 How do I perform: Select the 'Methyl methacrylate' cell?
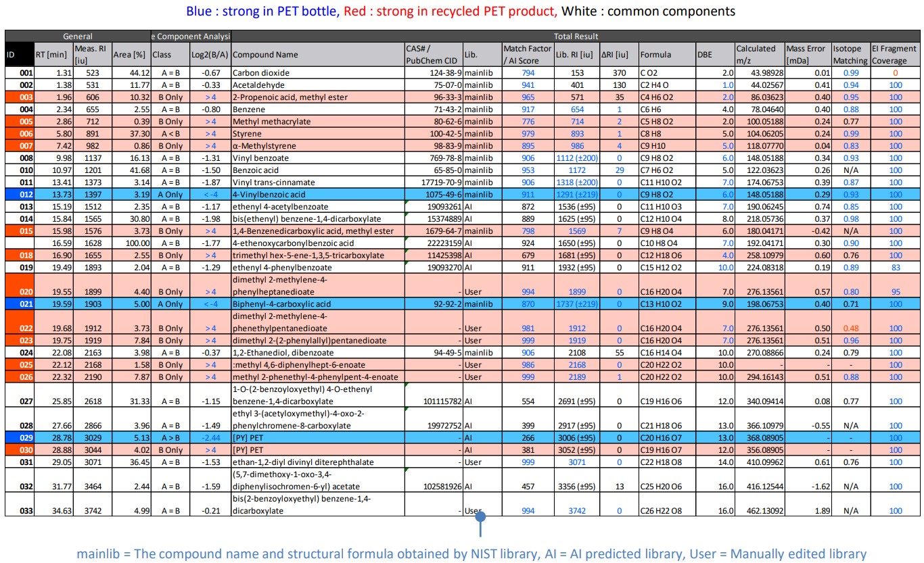point(317,121)
